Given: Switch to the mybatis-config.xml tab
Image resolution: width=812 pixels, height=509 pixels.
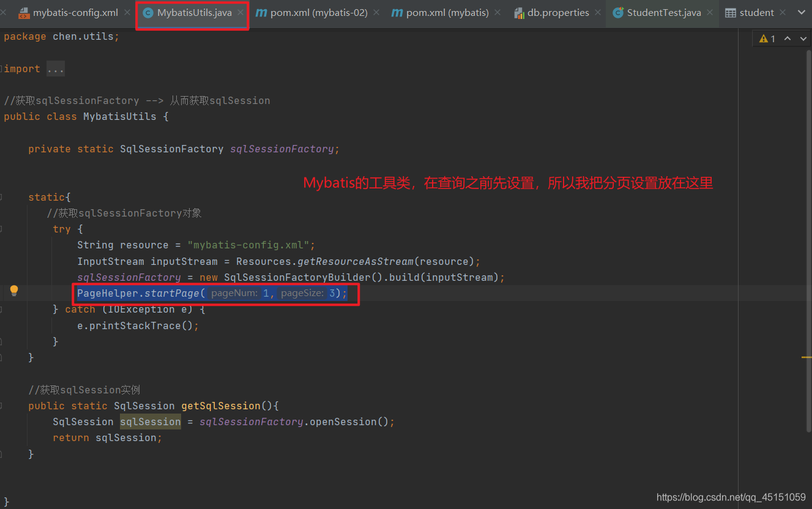Looking at the screenshot, I should (x=75, y=13).
